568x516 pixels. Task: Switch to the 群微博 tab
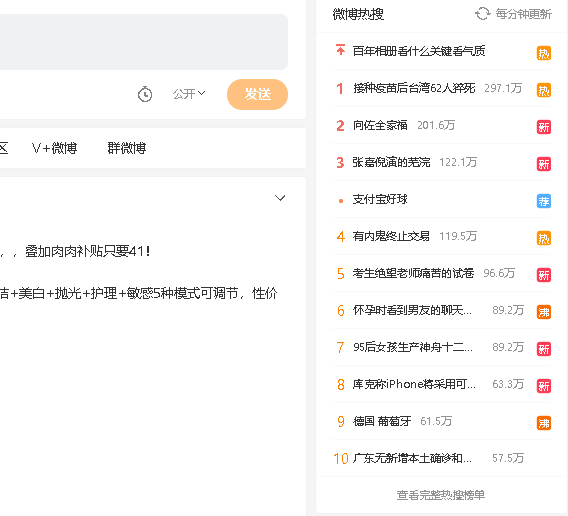click(x=127, y=148)
